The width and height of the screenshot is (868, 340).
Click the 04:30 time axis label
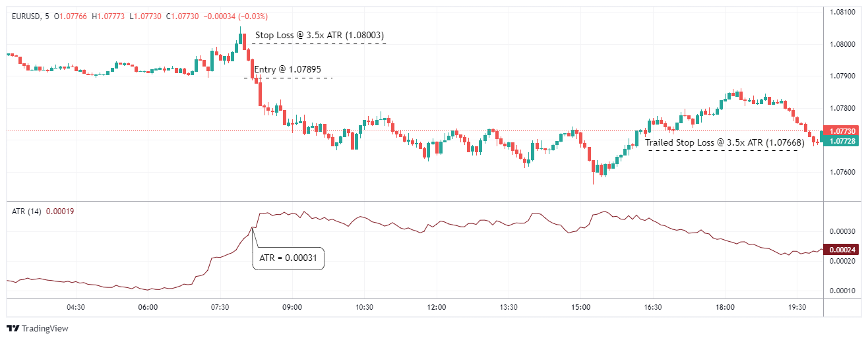click(76, 307)
